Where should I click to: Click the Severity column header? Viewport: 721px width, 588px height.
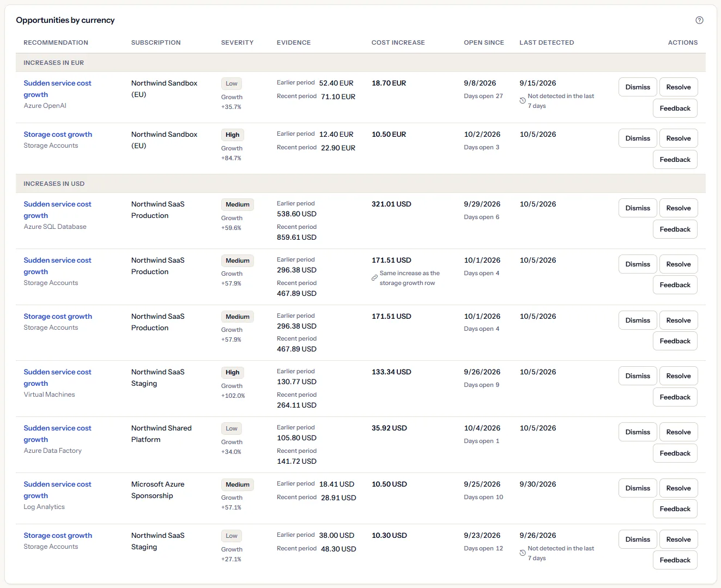point(237,43)
